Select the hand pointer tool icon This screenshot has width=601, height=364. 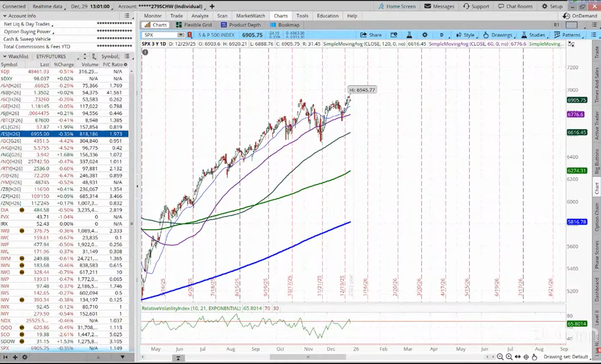click(x=535, y=357)
